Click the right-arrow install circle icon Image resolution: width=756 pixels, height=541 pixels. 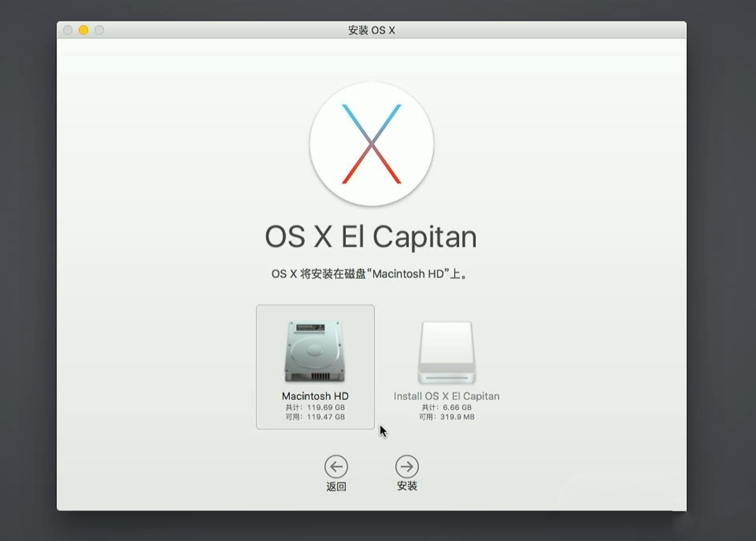tap(407, 467)
